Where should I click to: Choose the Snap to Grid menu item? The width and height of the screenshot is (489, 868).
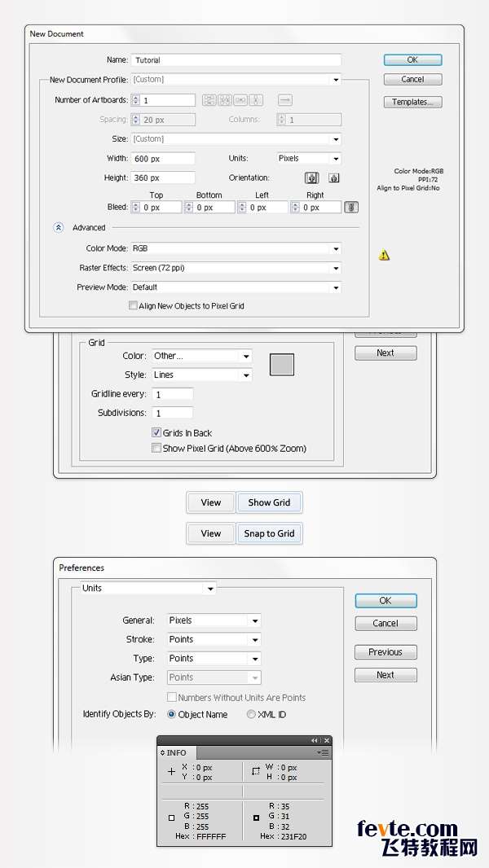[269, 533]
